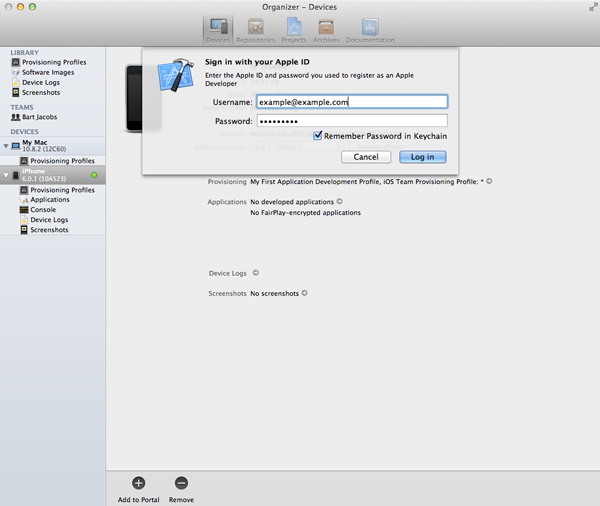Select the iPhone 6.0.1 device row
The image size is (600, 506).
tap(52, 175)
